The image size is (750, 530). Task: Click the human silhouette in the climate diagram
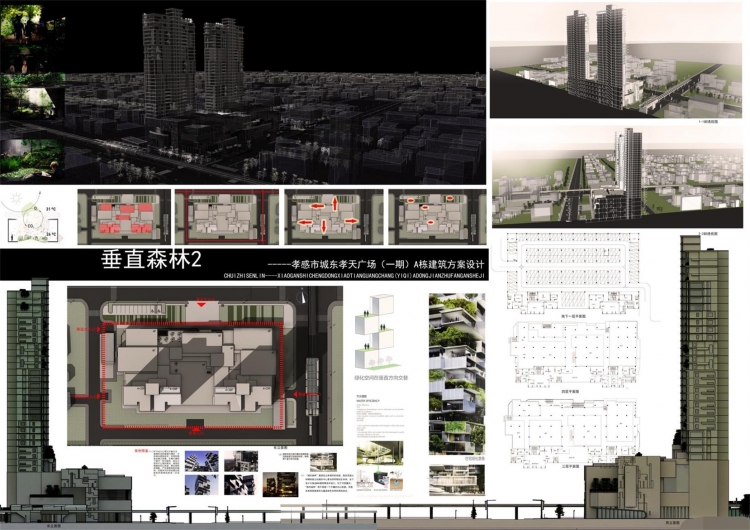(11, 237)
